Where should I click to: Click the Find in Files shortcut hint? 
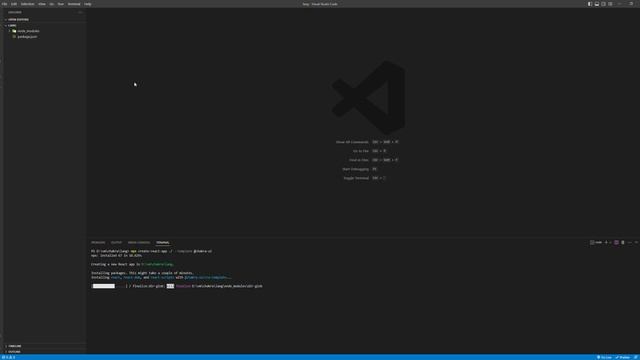pyautogui.click(x=373, y=160)
